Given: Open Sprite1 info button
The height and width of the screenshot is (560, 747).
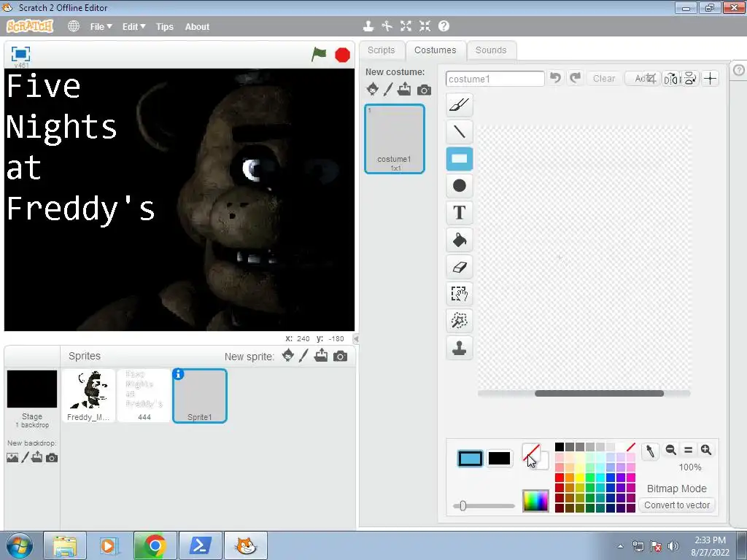Looking at the screenshot, I should point(178,374).
